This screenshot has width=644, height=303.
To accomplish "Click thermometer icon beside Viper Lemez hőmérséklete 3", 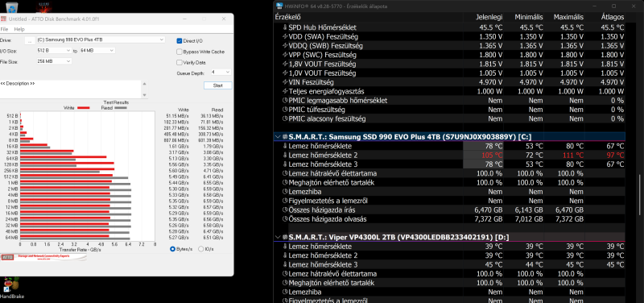I will point(286,265).
